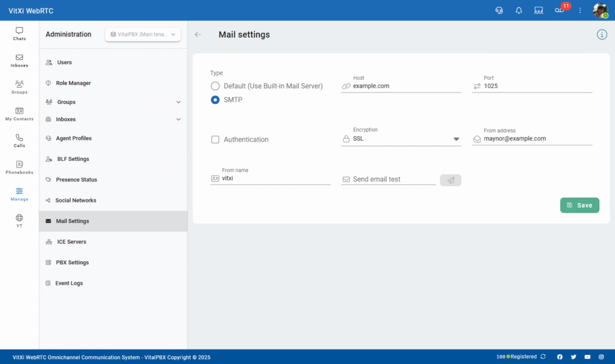Open Phonebooks in the left sidebar
Viewport: 615px width, 364px height.
19,167
